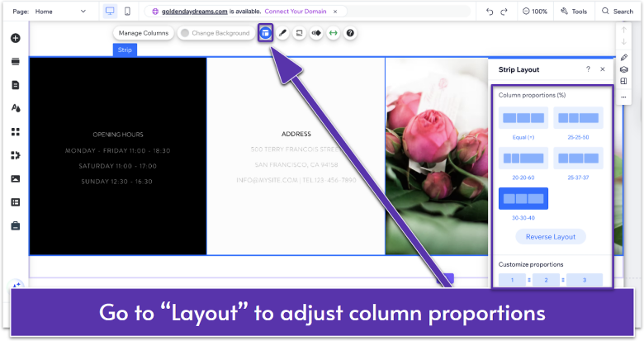644x341 pixels.
Task: Open the Media sidebar icon
Action: pos(15,178)
